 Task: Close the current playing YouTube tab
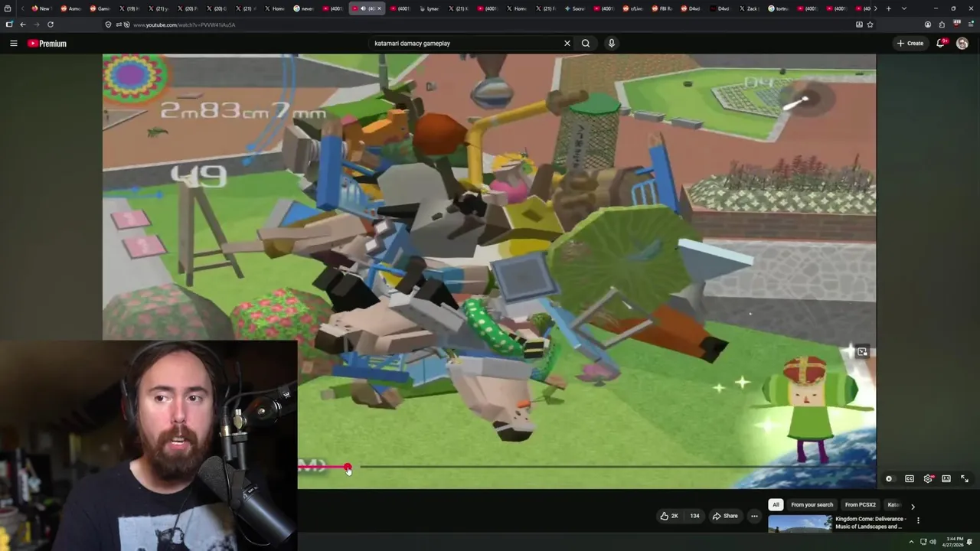pyautogui.click(x=379, y=8)
